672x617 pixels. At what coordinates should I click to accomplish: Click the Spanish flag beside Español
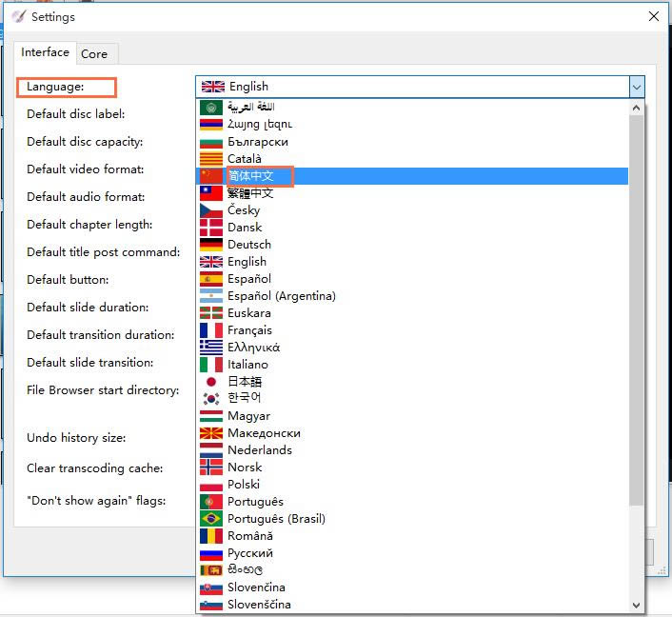click(x=211, y=279)
